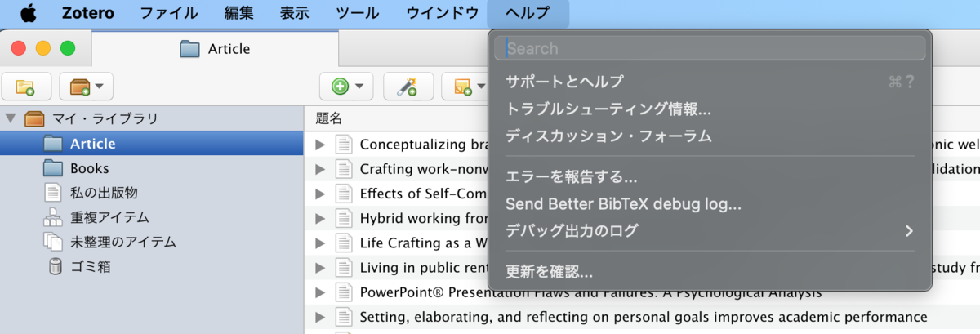
Task: Open the ファイル menu
Action: tap(169, 13)
